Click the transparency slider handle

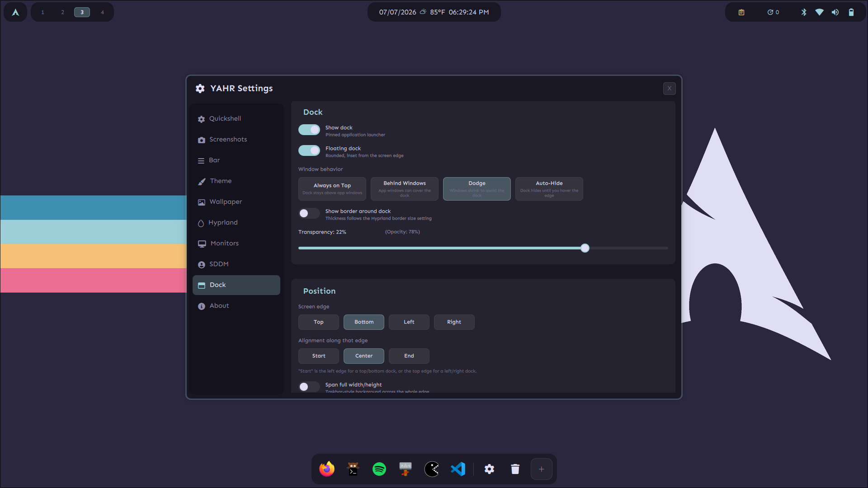point(585,248)
